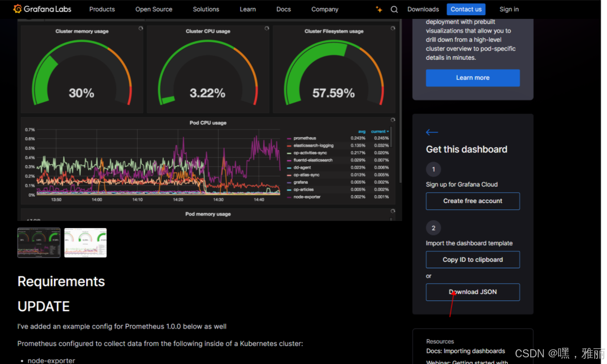Click the Cluster CPU usage loading spinner
This screenshot has width=607, height=364.
click(267, 28)
